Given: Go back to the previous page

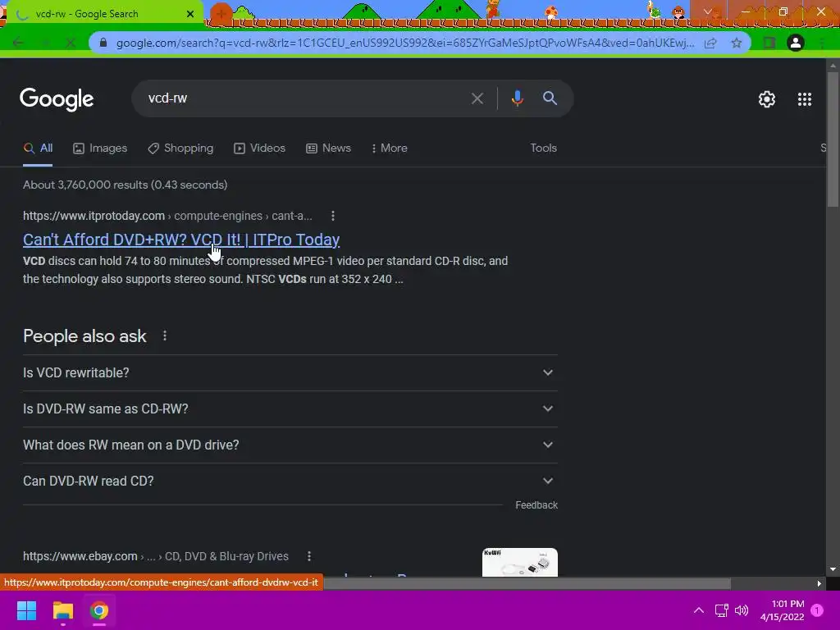Looking at the screenshot, I should [x=18, y=43].
